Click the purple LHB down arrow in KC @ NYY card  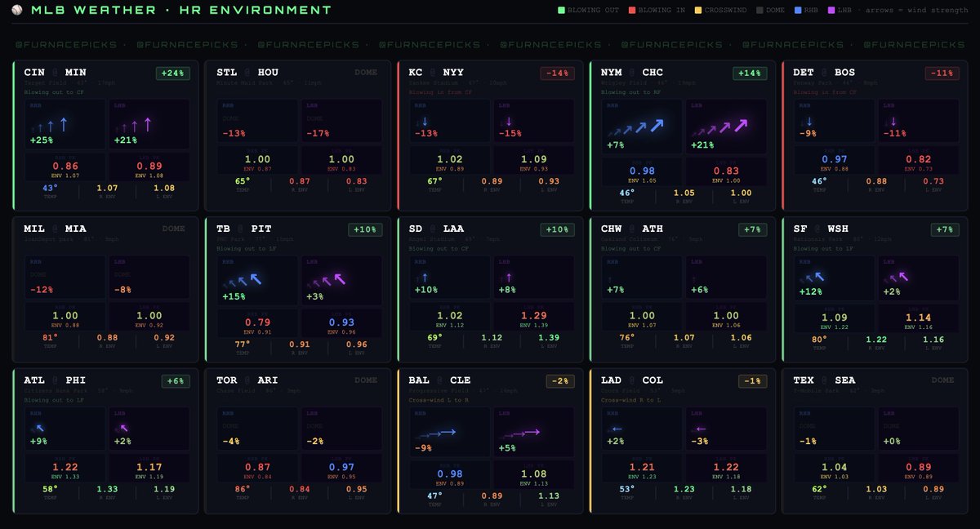click(x=508, y=122)
